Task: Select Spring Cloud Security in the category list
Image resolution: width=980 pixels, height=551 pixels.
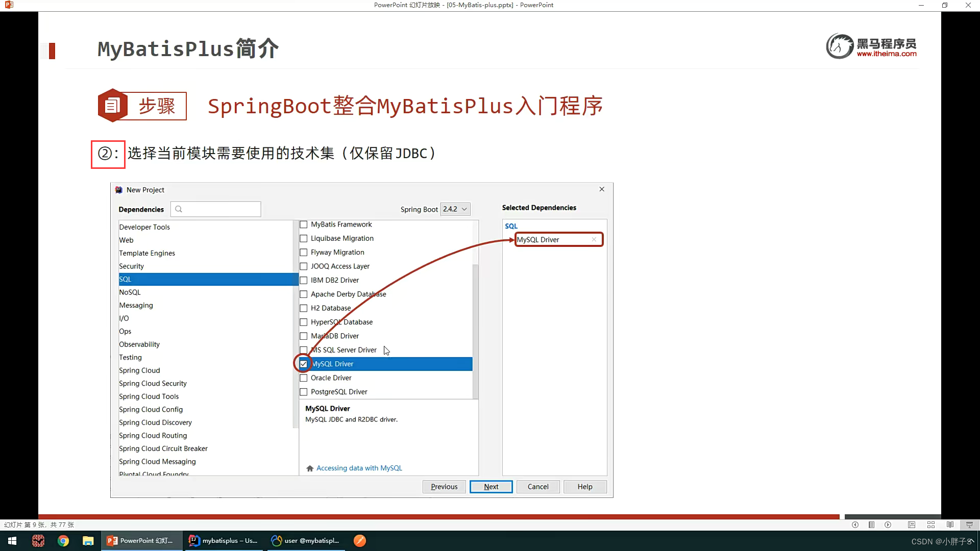Action: [153, 383]
